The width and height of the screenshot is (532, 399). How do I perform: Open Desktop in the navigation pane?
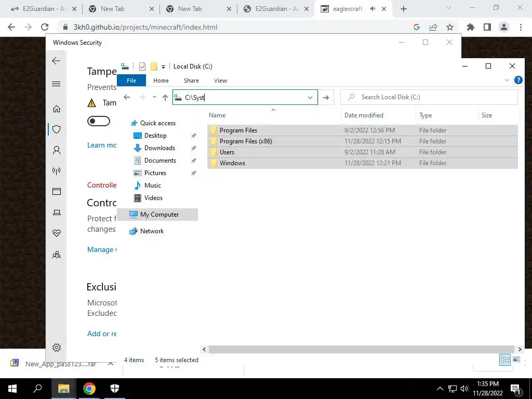click(x=155, y=136)
